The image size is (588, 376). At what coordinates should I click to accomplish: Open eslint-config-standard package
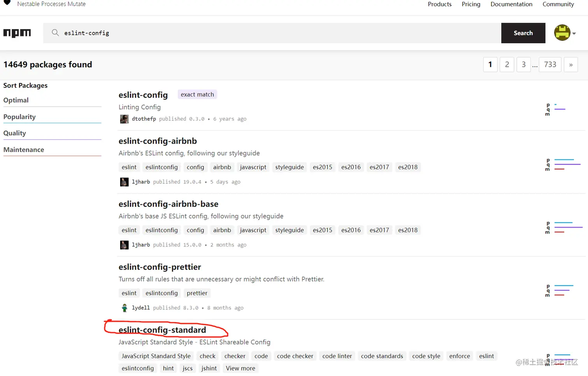pyautogui.click(x=162, y=330)
